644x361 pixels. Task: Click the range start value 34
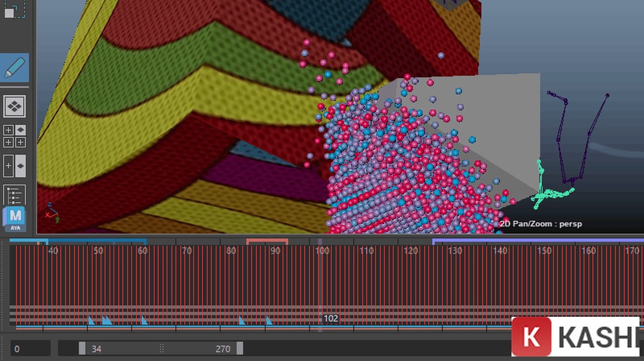pos(96,349)
